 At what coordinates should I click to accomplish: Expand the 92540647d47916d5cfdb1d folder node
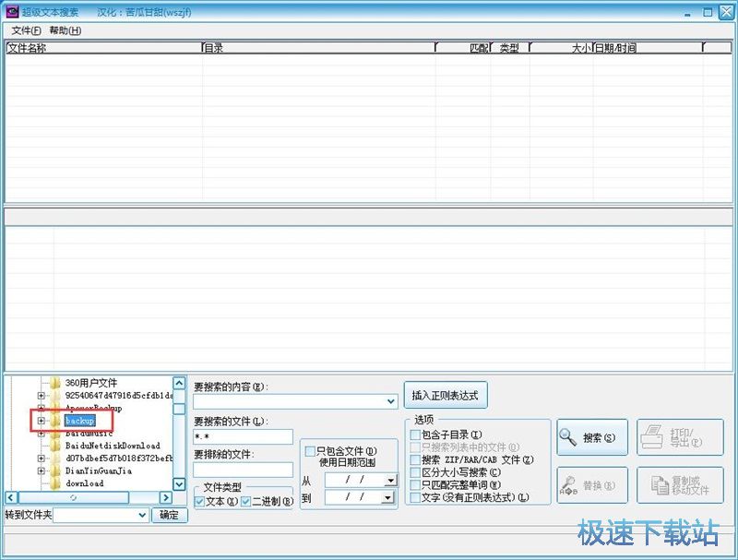click(x=41, y=396)
